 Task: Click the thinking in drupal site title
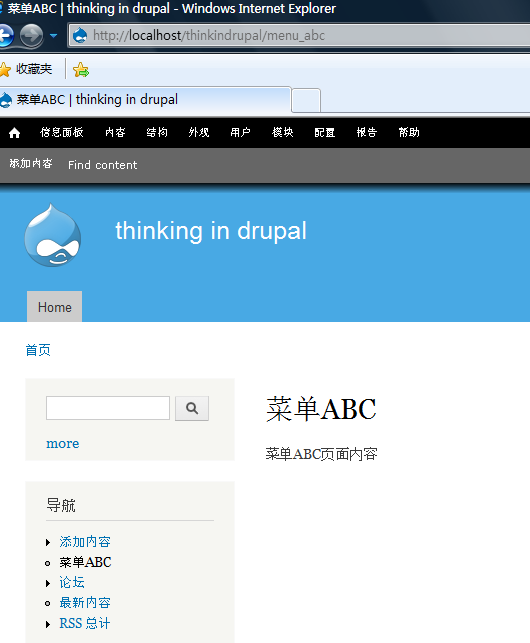click(x=211, y=230)
